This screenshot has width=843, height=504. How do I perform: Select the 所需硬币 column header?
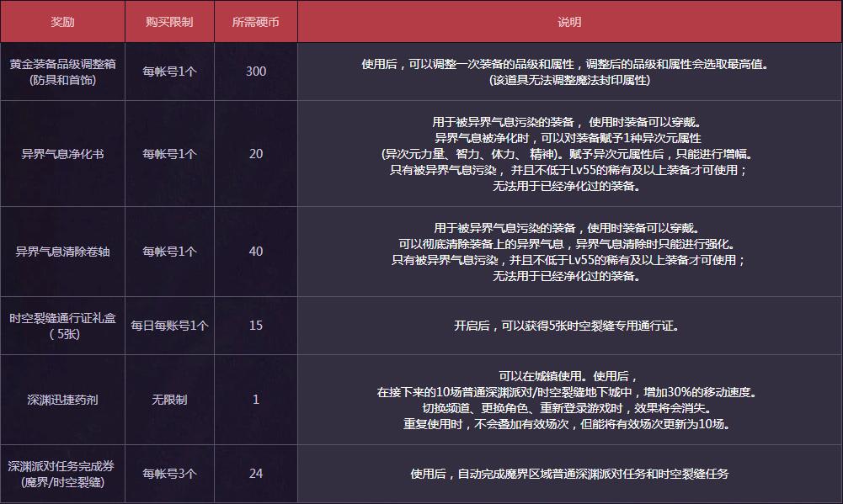(255, 22)
